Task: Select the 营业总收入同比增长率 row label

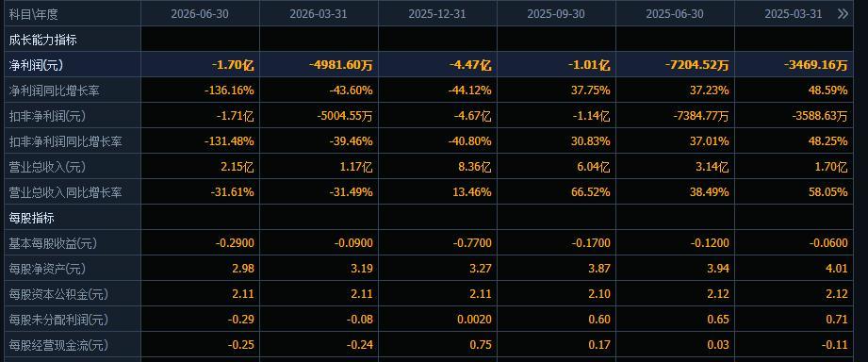Action: click(x=65, y=192)
